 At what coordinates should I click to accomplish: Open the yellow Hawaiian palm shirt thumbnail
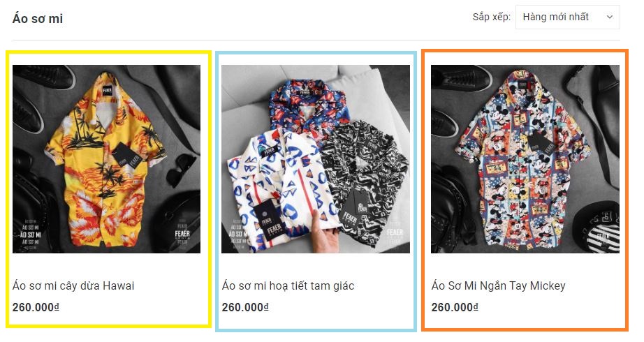pyautogui.click(x=106, y=159)
